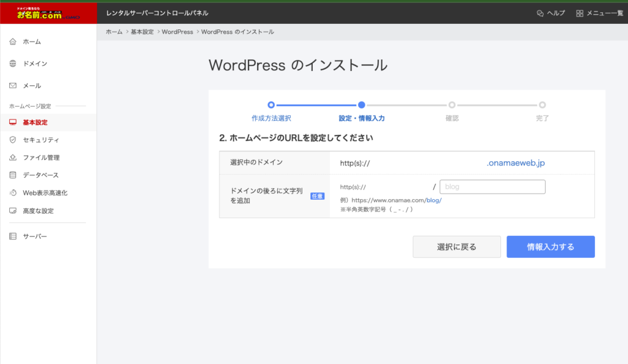This screenshot has height=364, width=628.
Task: Click WordPress のインストール breadcrumb text
Action: (x=237, y=32)
